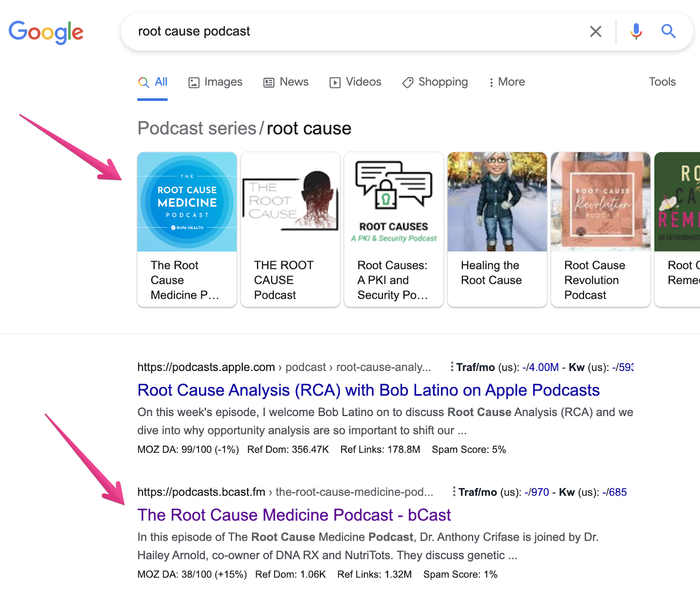Click the -/970 traffic value link
Viewport: 700px width, 598px height.
tap(537, 492)
